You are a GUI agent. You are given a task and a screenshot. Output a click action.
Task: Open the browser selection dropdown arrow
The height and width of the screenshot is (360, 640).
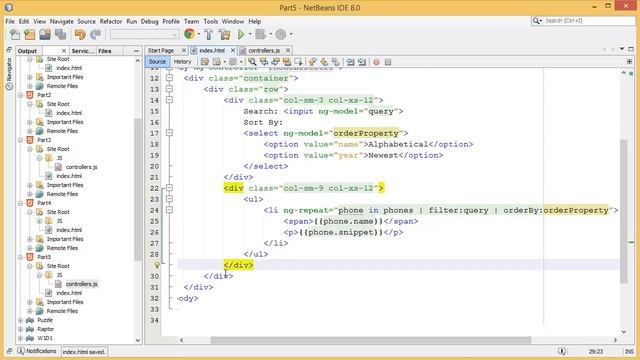tap(198, 35)
